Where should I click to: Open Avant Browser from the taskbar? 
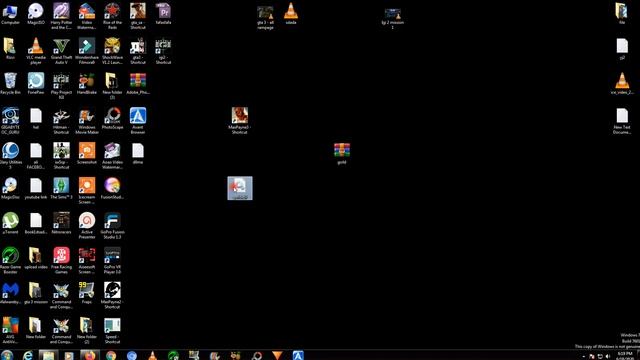[x=298, y=355]
